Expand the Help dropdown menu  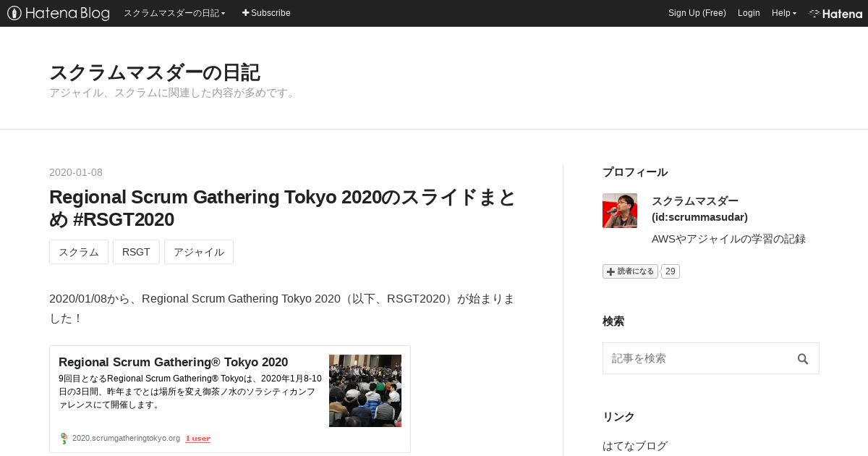pos(784,13)
